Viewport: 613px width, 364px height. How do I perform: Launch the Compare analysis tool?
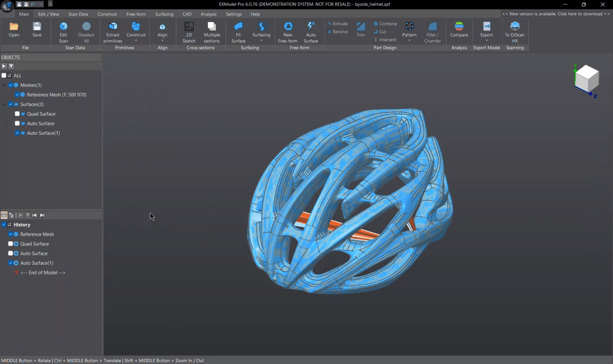coord(459,31)
